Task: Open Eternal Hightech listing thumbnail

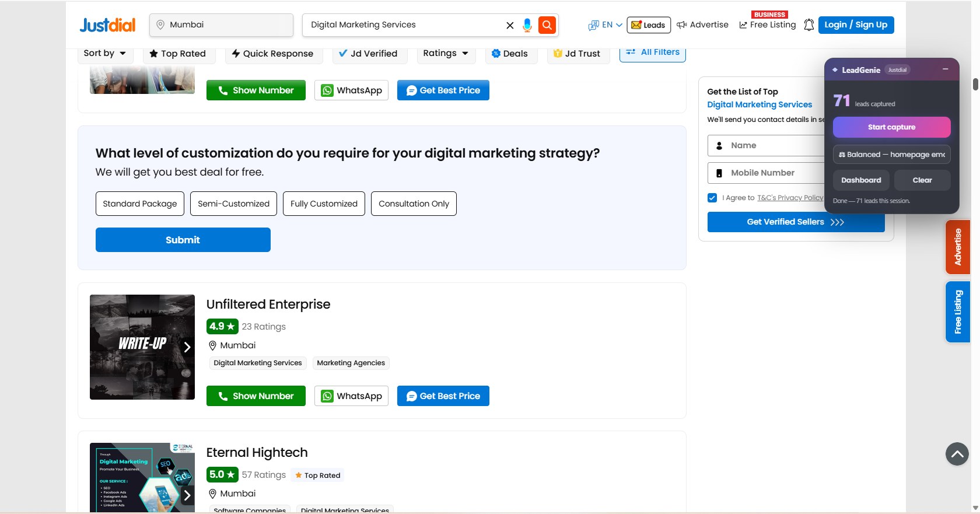Action: [142, 478]
